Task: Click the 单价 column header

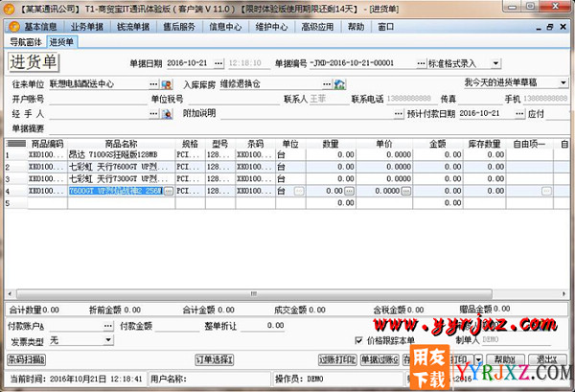Action: point(384,144)
